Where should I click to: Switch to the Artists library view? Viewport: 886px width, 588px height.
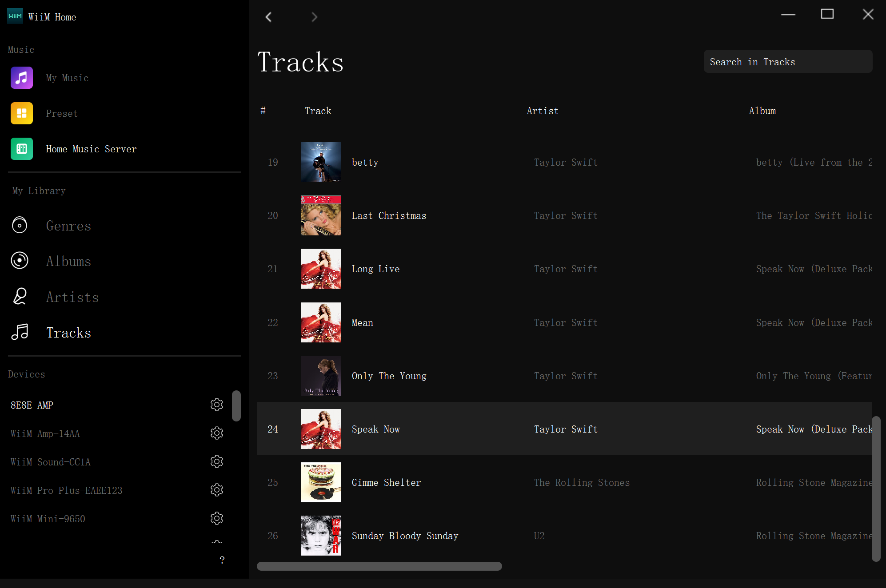(72, 297)
